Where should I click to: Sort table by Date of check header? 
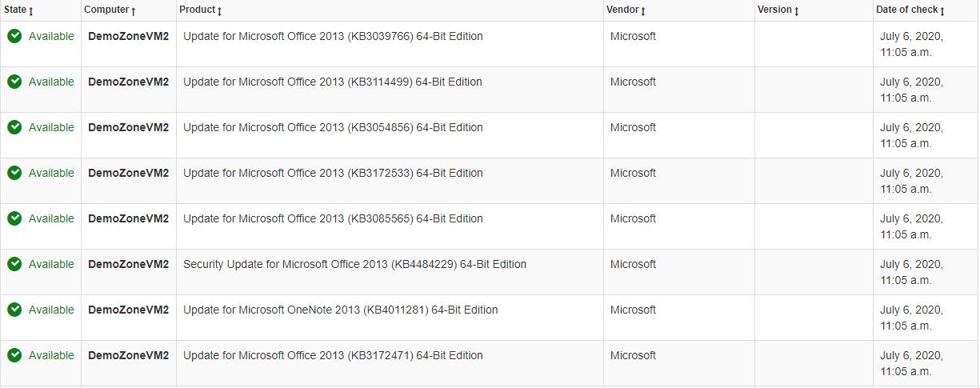click(910, 10)
